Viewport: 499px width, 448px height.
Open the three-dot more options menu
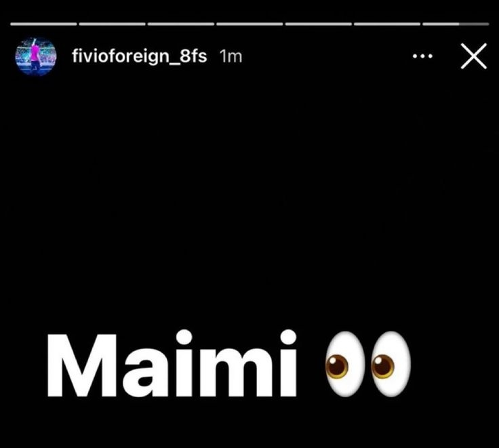(422, 56)
